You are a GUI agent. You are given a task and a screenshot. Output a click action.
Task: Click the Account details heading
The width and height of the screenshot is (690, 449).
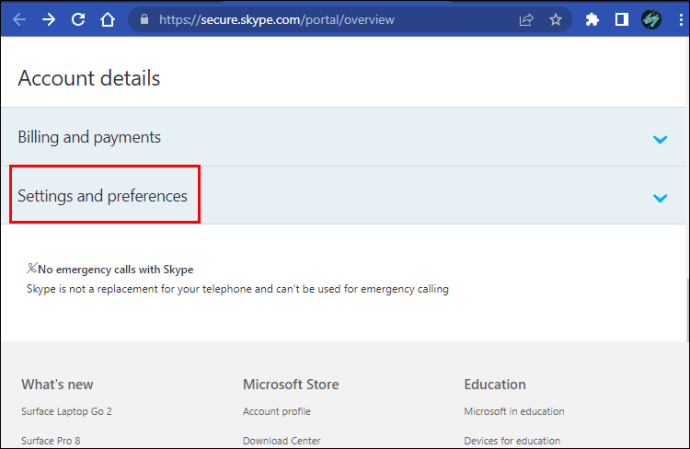pyautogui.click(x=89, y=78)
